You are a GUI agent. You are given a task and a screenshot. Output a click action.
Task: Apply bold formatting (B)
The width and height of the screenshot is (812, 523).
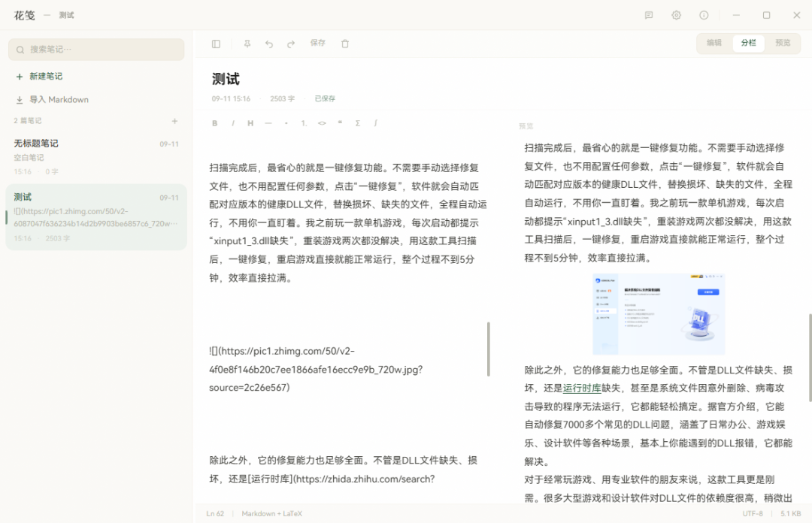[x=214, y=123]
